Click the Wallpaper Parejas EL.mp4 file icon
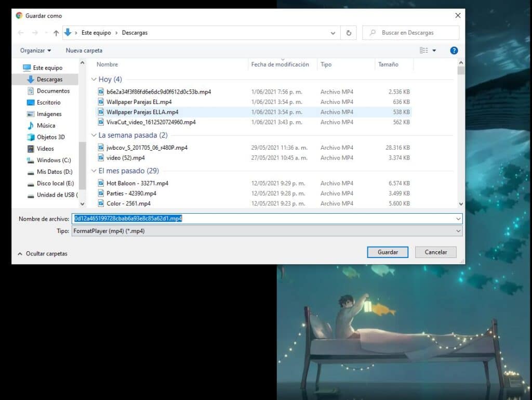Screen dimensions: 532x400 pyautogui.click(x=102, y=102)
